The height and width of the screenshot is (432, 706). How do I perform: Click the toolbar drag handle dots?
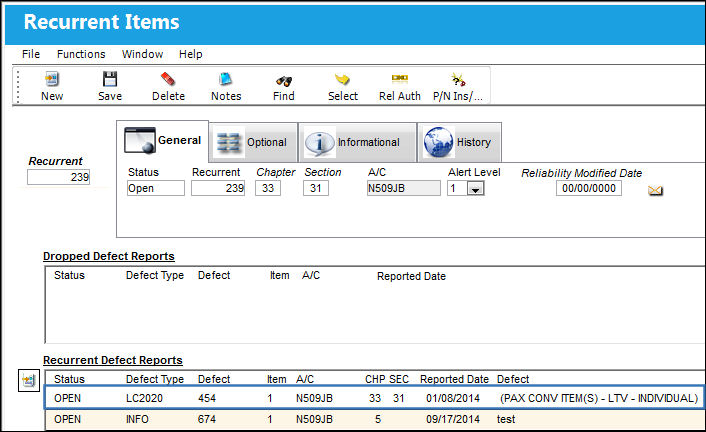point(18,86)
